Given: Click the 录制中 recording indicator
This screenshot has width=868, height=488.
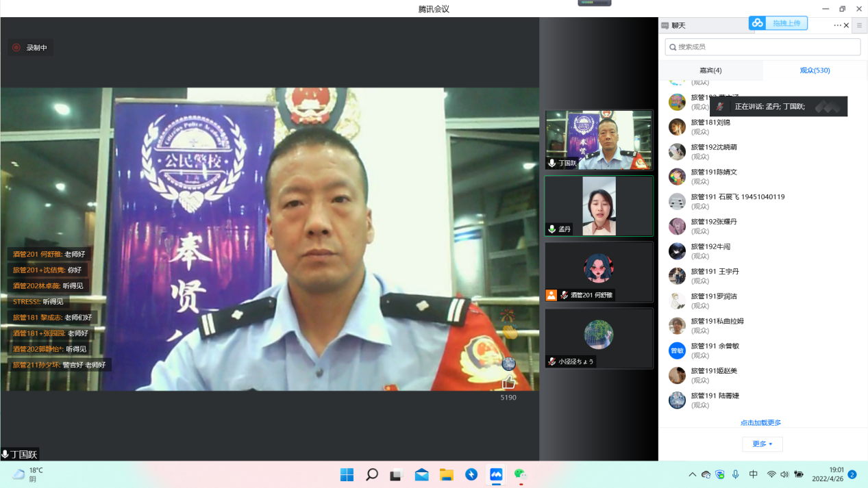Looking at the screenshot, I should 31,47.
